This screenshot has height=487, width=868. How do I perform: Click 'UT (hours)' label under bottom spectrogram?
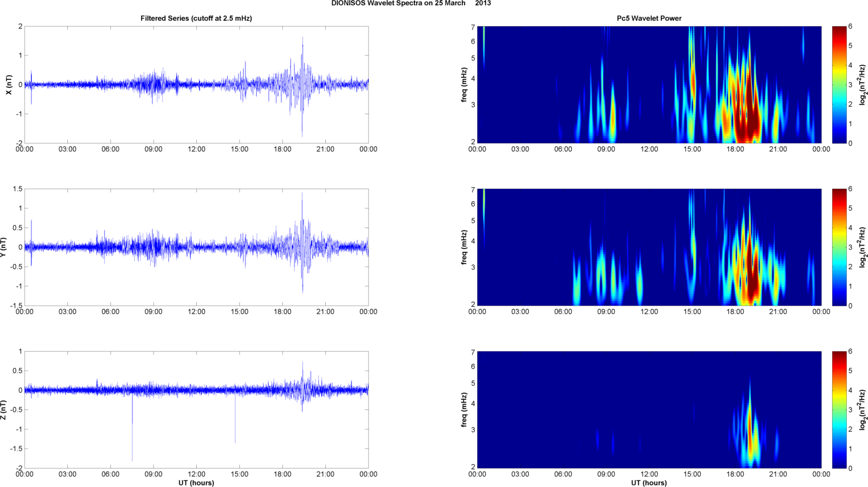pos(649,483)
